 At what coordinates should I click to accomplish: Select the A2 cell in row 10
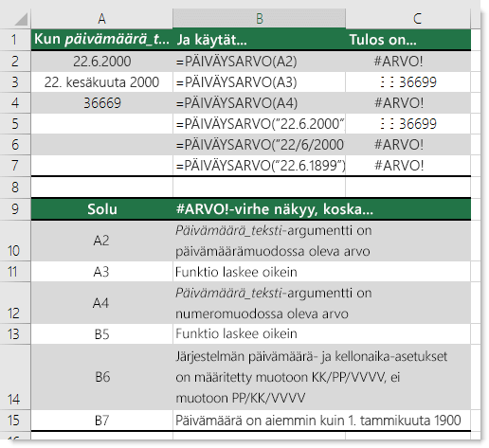101,241
